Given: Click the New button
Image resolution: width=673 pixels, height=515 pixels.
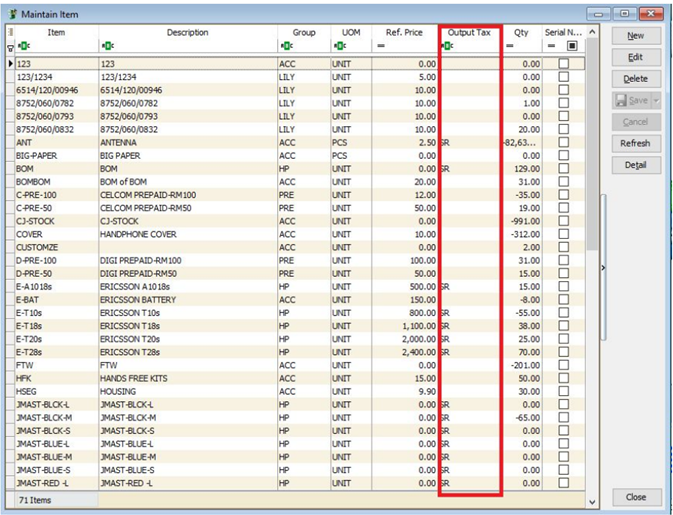Looking at the screenshot, I should tap(635, 35).
